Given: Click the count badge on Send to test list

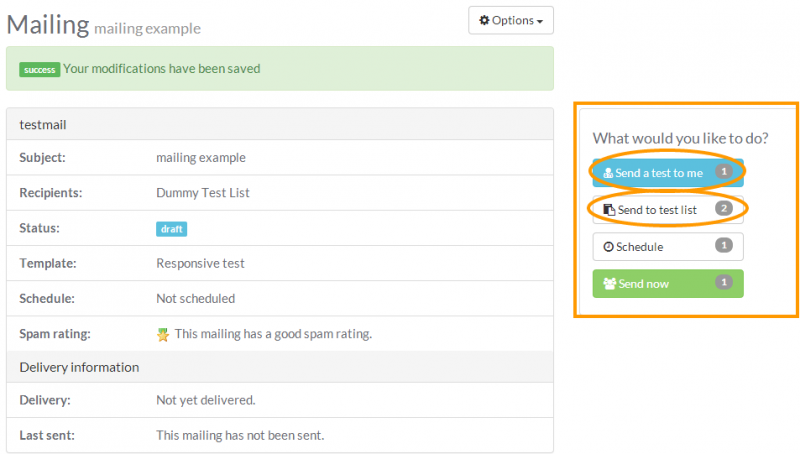Looking at the screenshot, I should pos(725,209).
